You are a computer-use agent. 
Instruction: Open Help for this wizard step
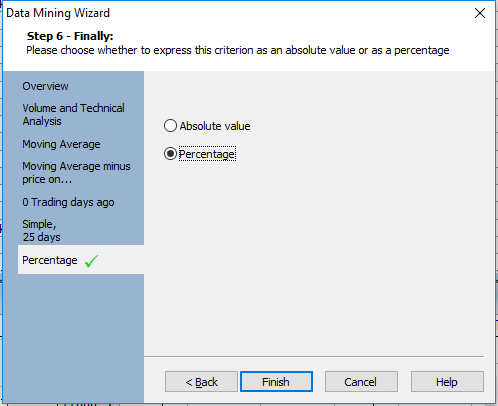point(447,382)
